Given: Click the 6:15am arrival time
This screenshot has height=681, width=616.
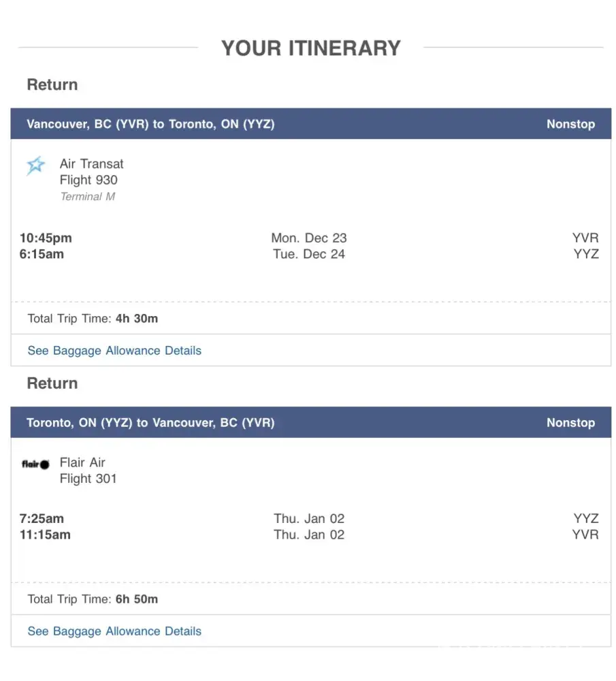Looking at the screenshot, I should [42, 254].
